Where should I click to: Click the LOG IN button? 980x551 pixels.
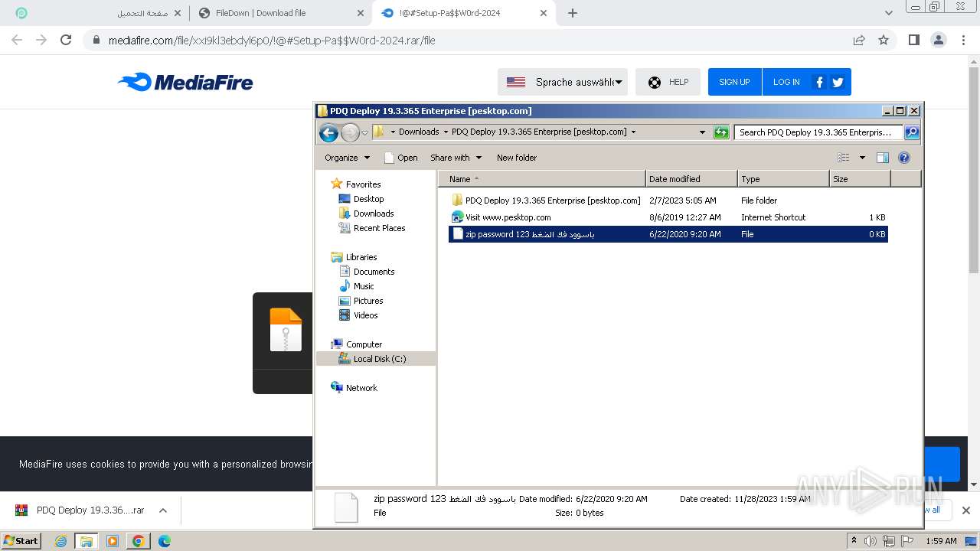[x=786, y=82]
